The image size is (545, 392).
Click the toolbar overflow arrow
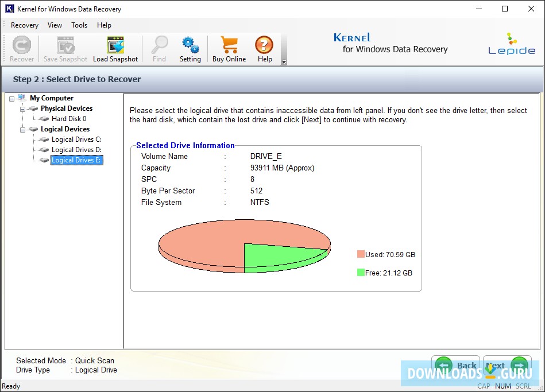coord(284,61)
